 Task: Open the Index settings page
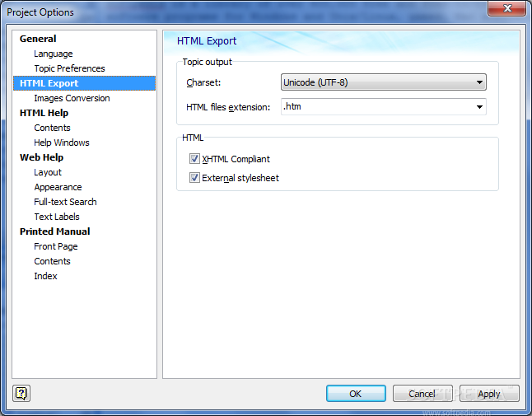45,276
